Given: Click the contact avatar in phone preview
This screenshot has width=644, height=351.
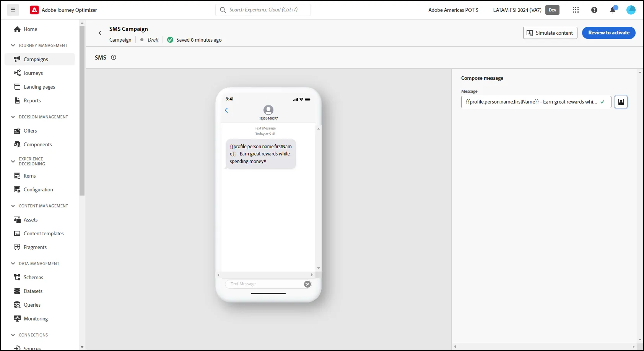Looking at the screenshot, I should (268, 110).
